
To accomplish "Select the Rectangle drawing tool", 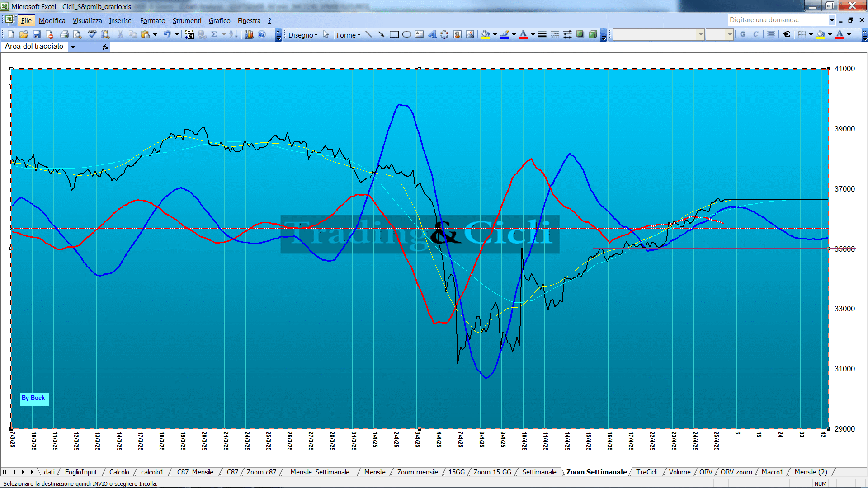I will pos(394,34).
